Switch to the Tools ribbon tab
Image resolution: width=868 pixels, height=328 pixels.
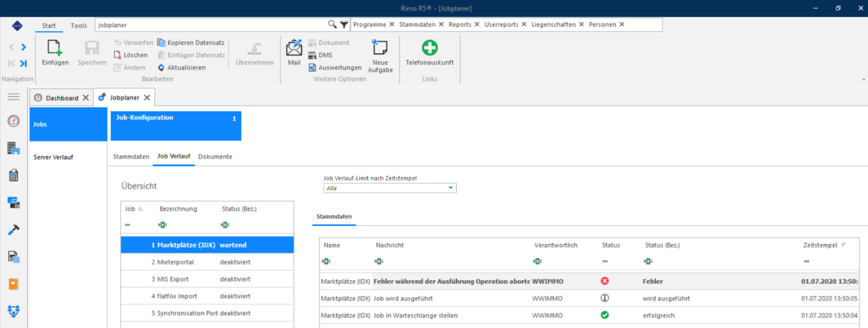[x=79, y=25]
